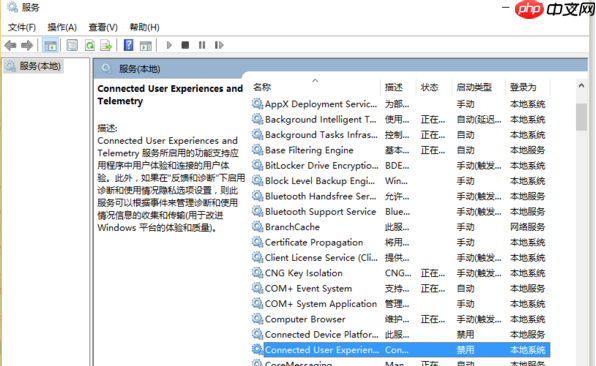Click the gear icon of Background Intelligent Transfer
The height and width of the screenshot is (366, 596).
pos(257,119)
